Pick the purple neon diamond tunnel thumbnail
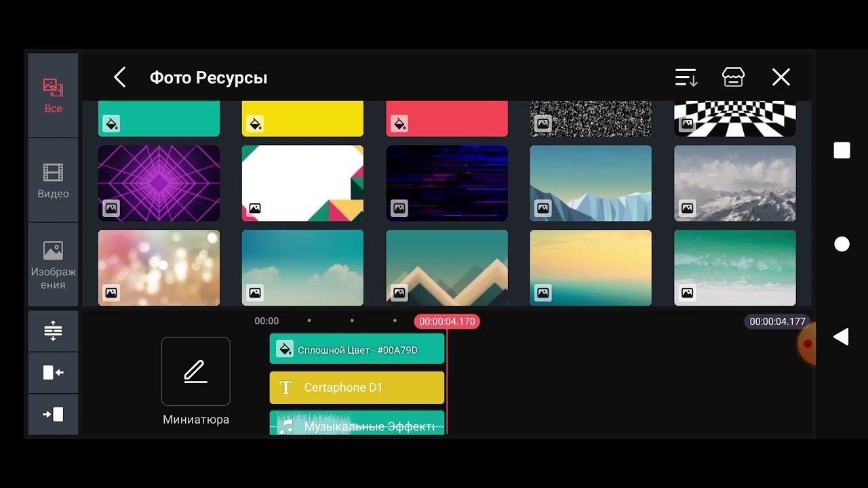 click(x=159, y=183)
